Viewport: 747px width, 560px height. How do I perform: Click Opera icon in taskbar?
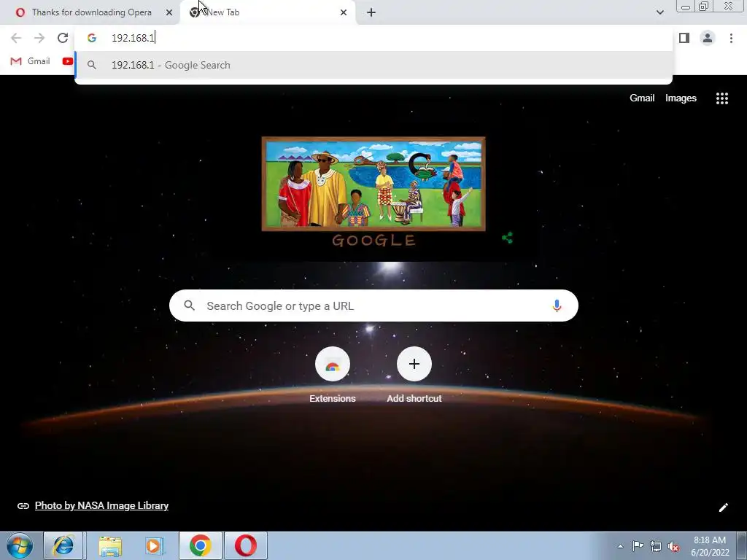click(246, 545)
